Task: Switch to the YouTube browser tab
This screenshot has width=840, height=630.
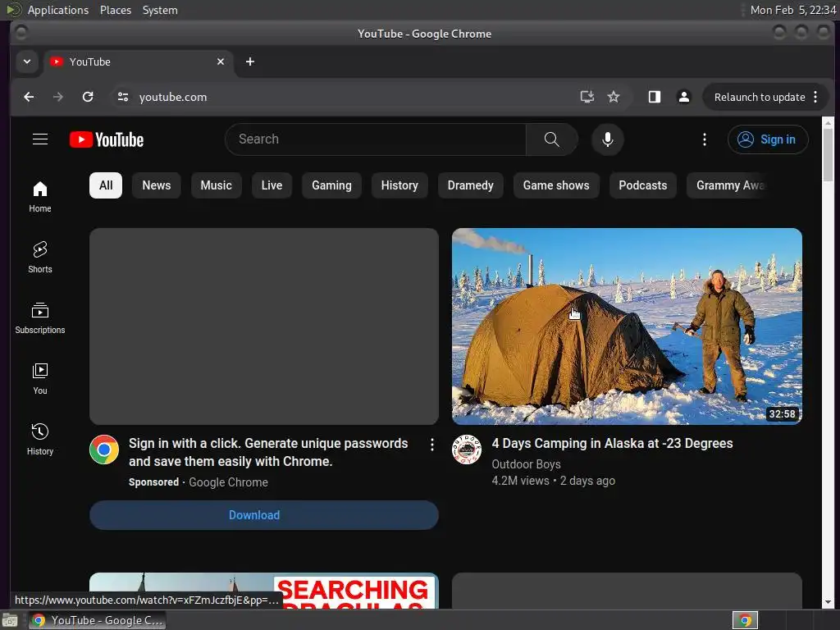Action: coord(138,62)
